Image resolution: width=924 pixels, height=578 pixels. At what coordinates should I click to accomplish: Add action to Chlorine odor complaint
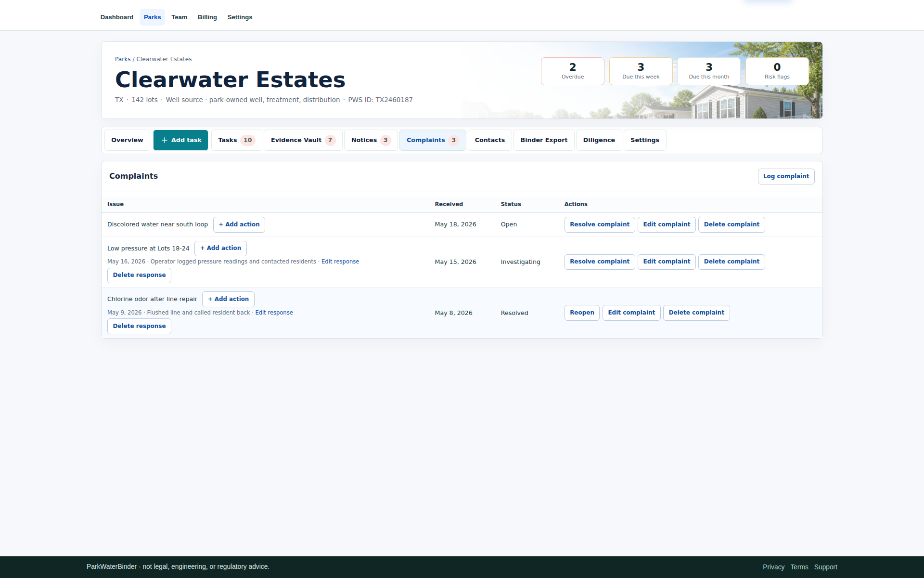coord(228,299)
